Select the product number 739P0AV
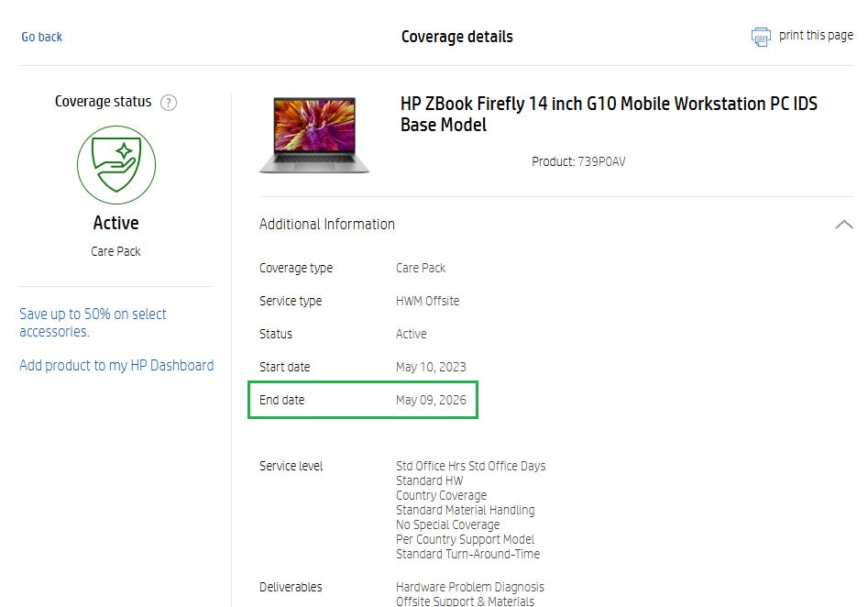This screenshot has height=607, width=868. coord(601,162)
